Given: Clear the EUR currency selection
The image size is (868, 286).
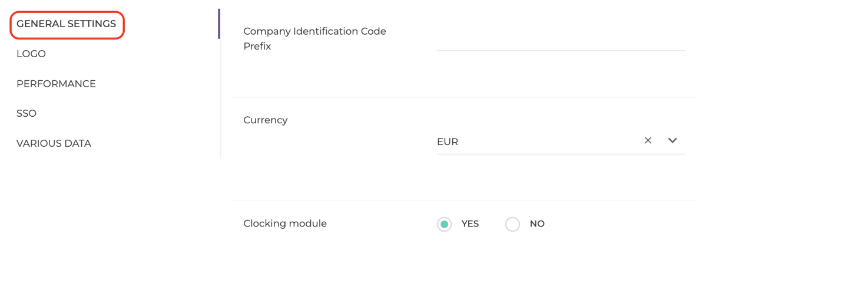Looking at the screenshot, I should [x=648, y=140].
